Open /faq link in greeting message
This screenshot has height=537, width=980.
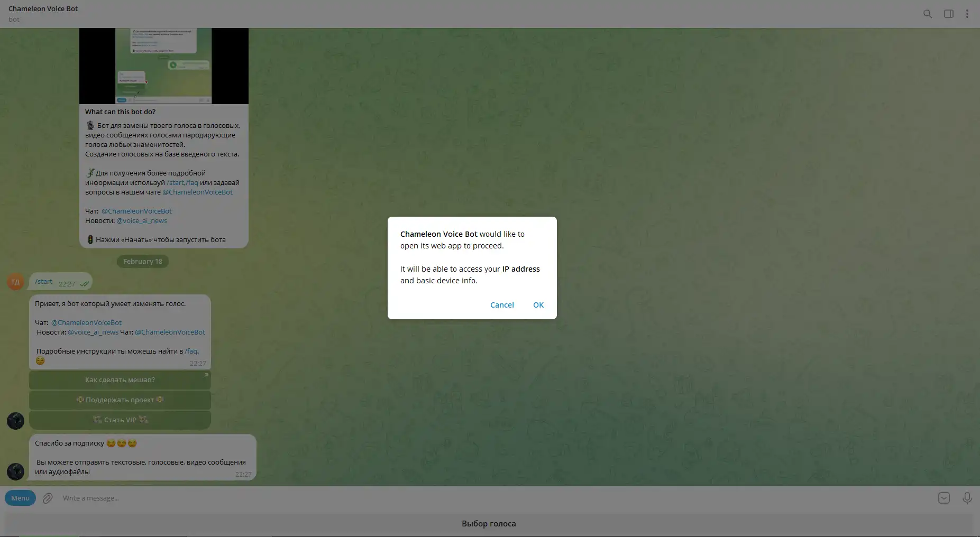191,351
